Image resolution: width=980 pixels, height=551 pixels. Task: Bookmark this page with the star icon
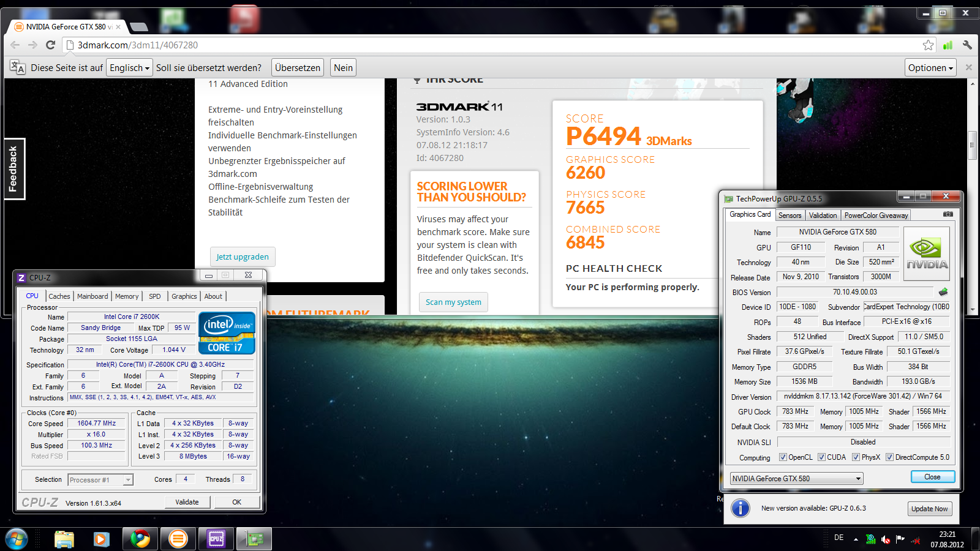[x=929, y=45]
